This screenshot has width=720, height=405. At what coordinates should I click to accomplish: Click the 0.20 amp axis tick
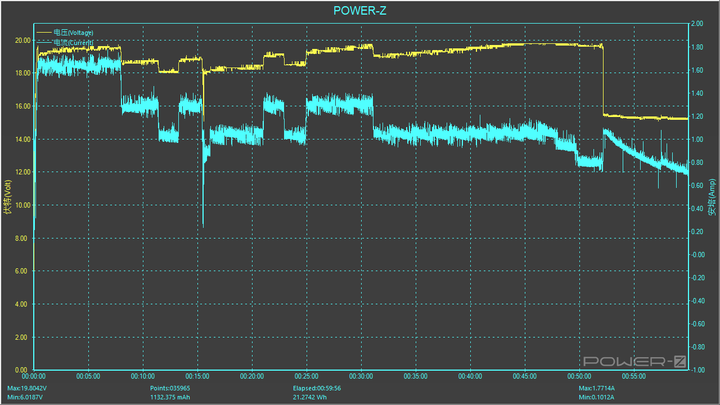click(x=697, y=232)
